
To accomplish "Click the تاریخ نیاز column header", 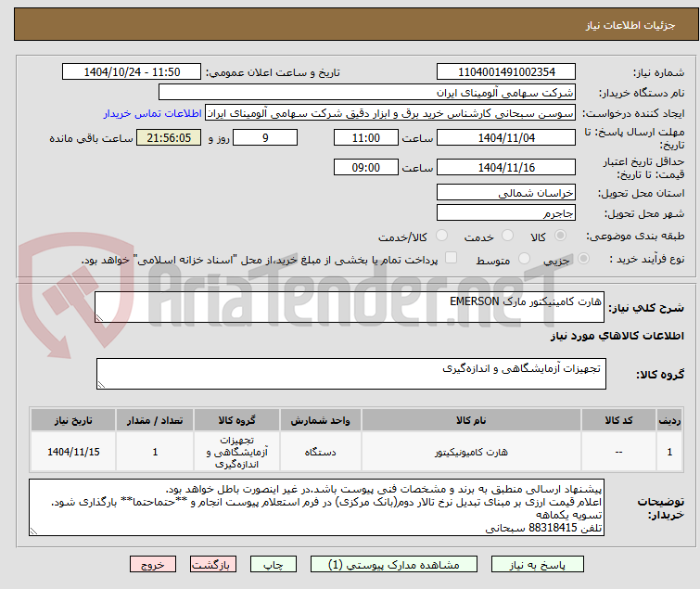I will [73, 420].
